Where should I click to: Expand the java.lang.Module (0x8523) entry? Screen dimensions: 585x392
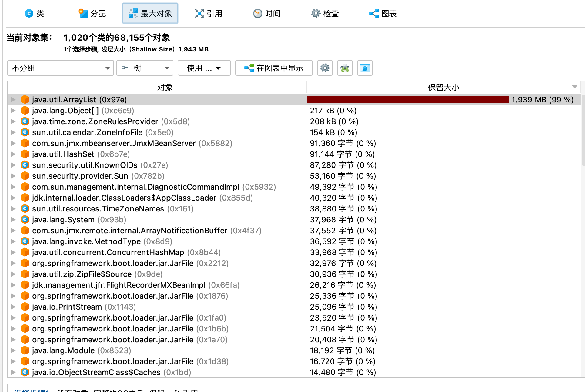click(13, 350)
